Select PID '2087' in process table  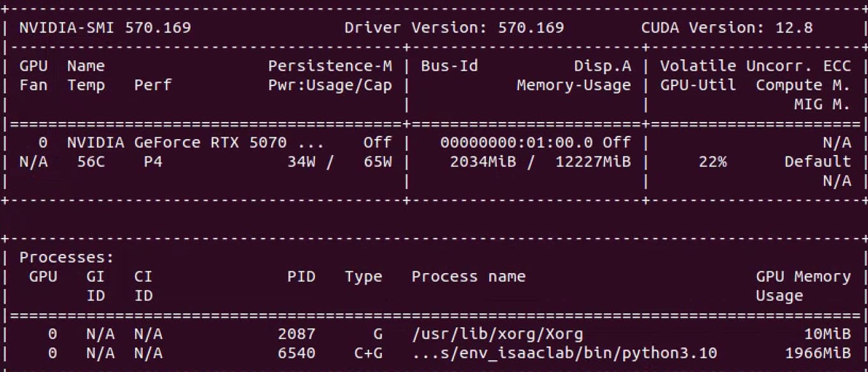(297, 334)
